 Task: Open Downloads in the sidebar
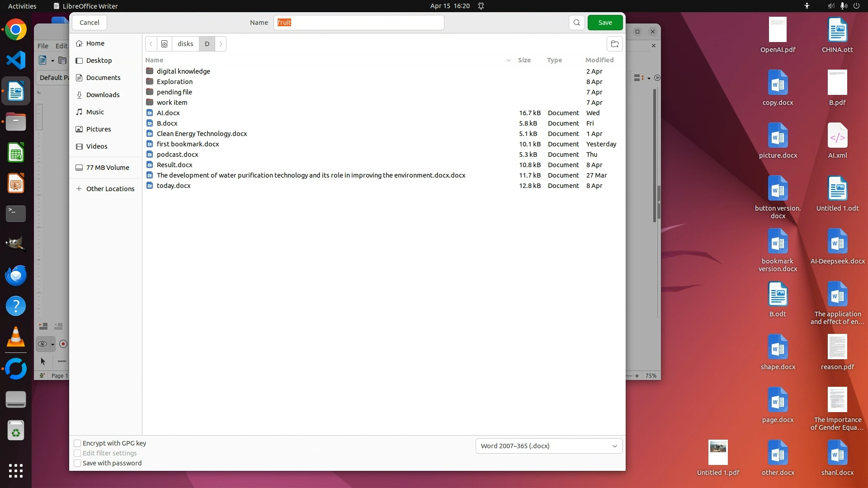click(103, 95)
